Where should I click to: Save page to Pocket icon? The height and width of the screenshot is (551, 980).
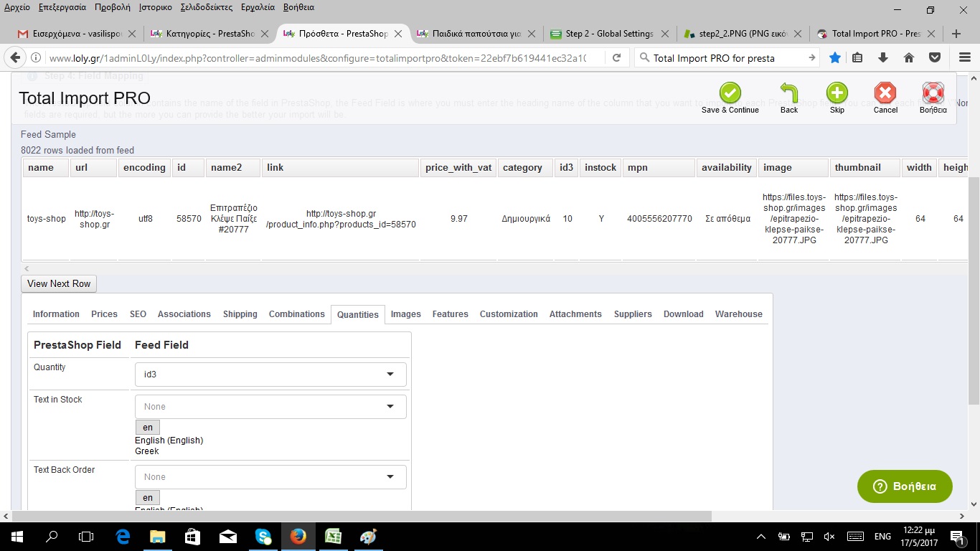[x=935, y=57]
